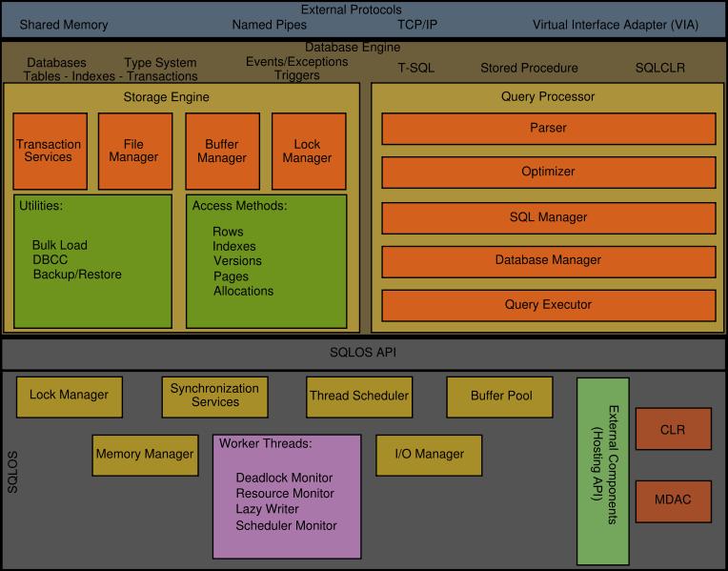Click the Databases label
Screen dimensions: 728x571
pos(56,63)
